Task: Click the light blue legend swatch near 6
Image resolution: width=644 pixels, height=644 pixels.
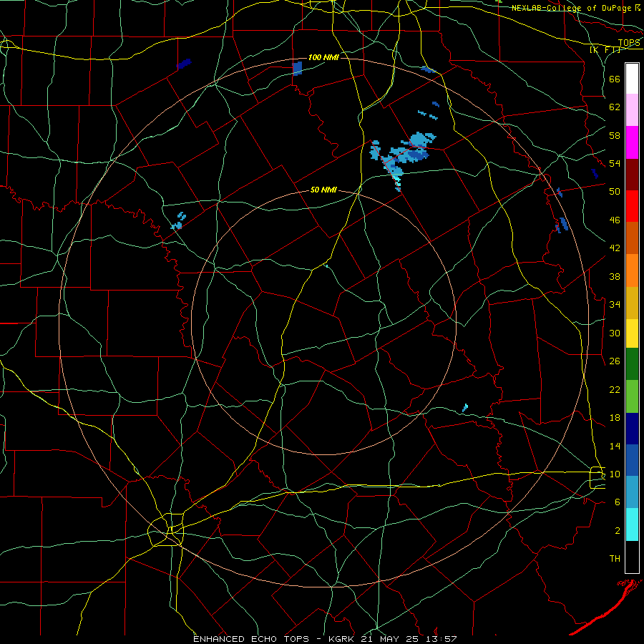Action: click(x=632, y=492)
